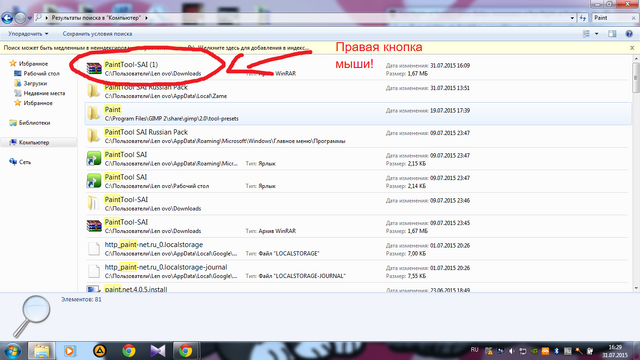
Task: Click the magnifier icon in the address bar
Action: click(x=38, y=18)
